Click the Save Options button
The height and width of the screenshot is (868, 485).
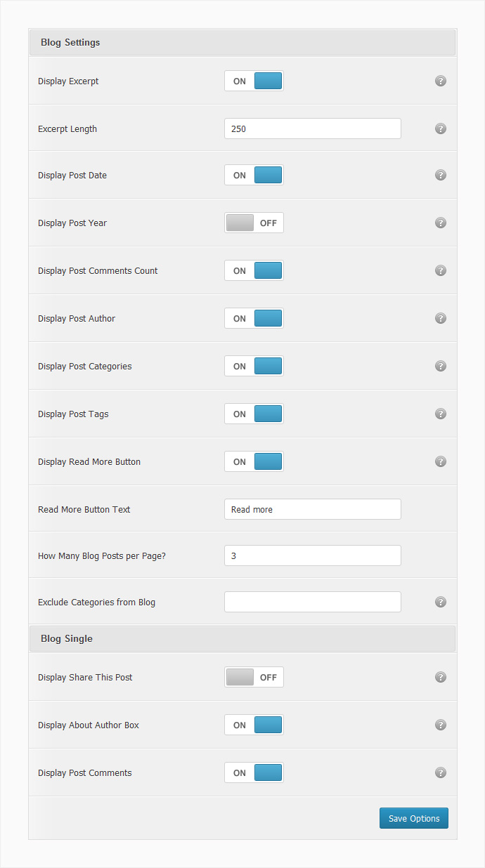tap(414, 818)
